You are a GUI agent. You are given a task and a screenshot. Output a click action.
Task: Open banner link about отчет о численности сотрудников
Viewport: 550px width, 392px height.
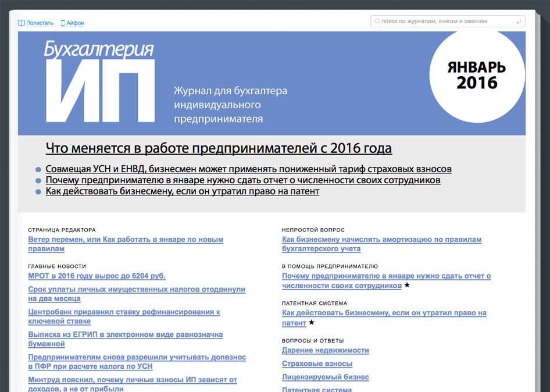242,180
